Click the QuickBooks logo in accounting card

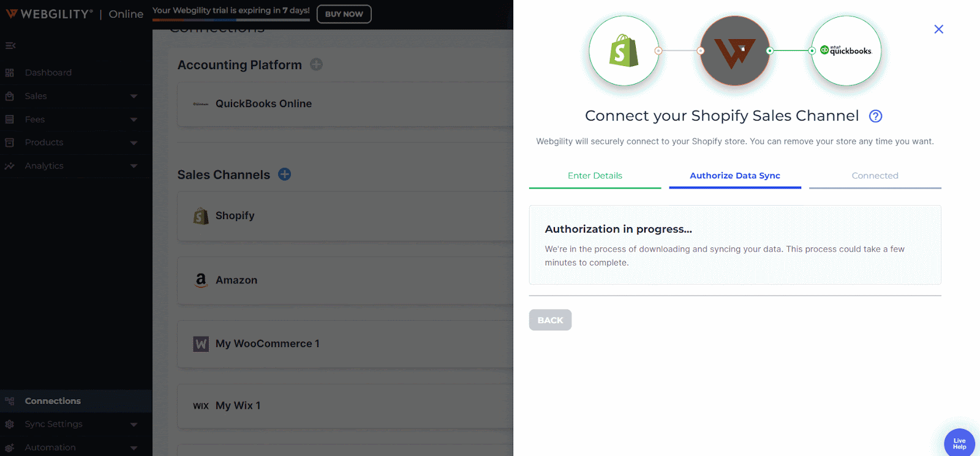201,104
